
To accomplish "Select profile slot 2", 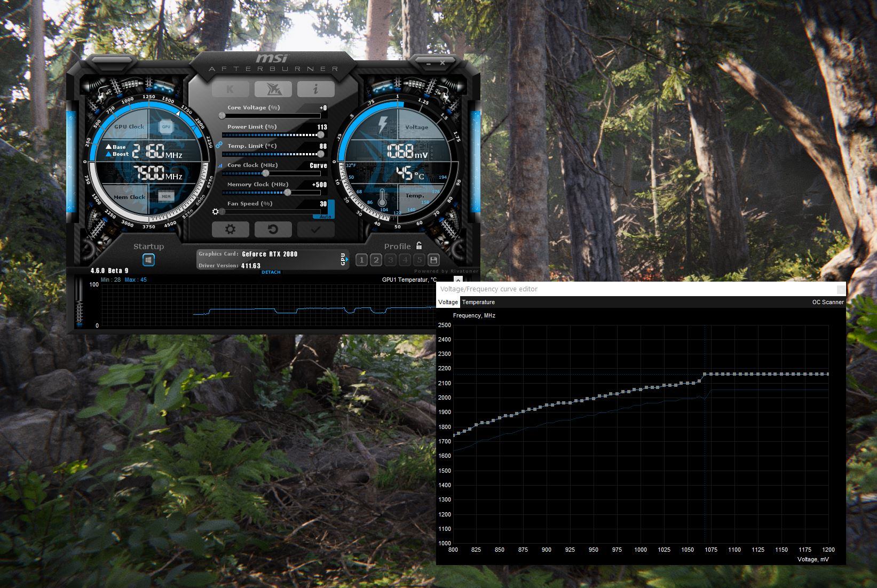I will [x=376, y=260].
